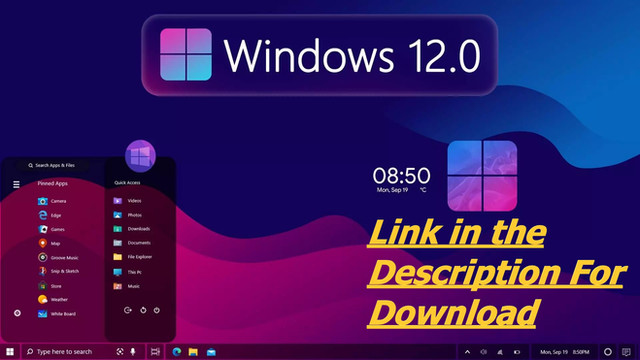Click the microphone icon in taskbar search
Viewport: 640px width, 360px height.
point(133,352)
